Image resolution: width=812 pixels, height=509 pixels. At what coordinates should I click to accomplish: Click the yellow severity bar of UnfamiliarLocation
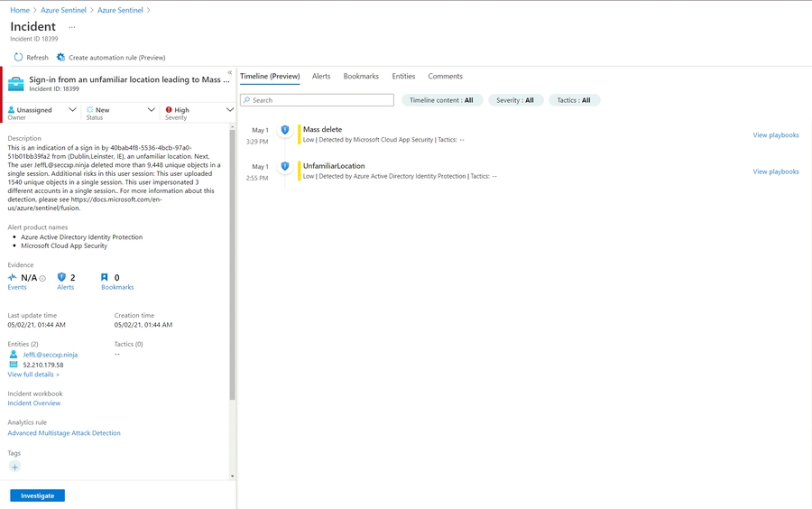pos(299,171)
